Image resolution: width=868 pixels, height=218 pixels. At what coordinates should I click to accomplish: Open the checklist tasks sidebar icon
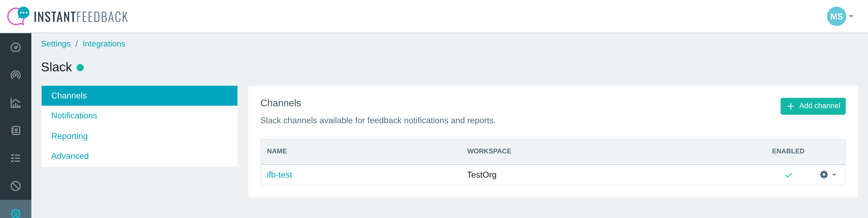pos(15,158)
